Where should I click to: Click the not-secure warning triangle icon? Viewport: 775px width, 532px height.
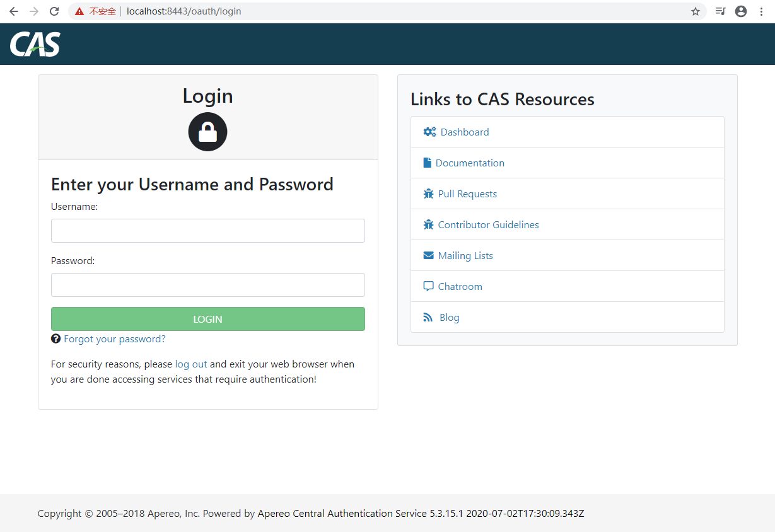pyautogui.click(x=79, y=11)
